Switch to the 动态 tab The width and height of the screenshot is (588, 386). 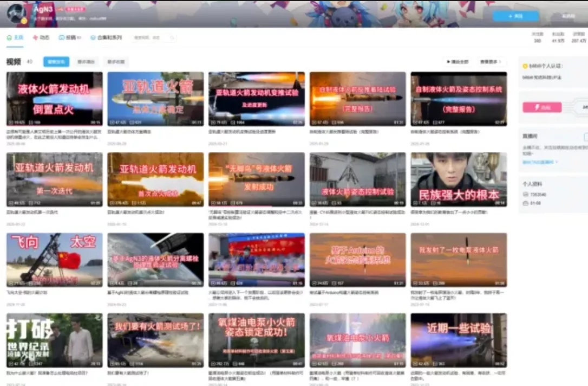(41, 38)
